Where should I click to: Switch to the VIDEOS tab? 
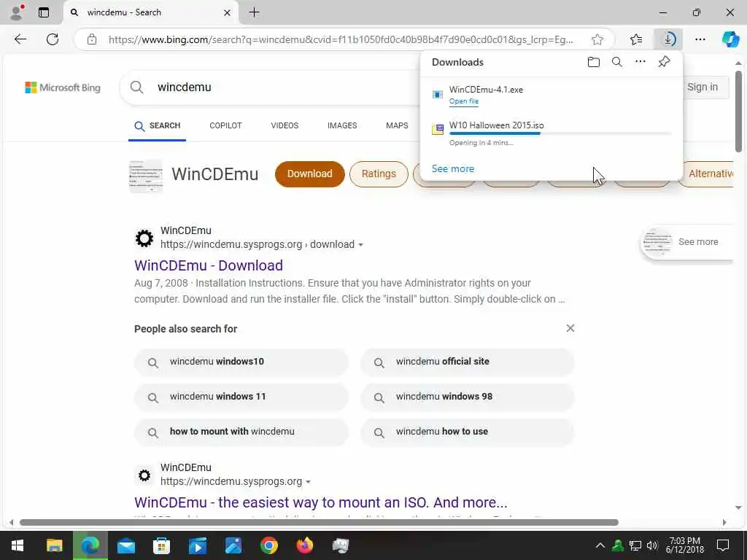point(285,125)
